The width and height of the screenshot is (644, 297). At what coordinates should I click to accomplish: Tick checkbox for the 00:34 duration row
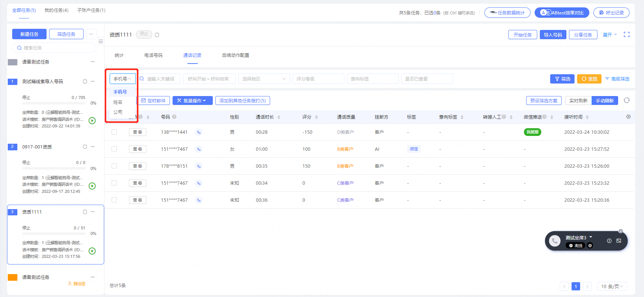114,183
